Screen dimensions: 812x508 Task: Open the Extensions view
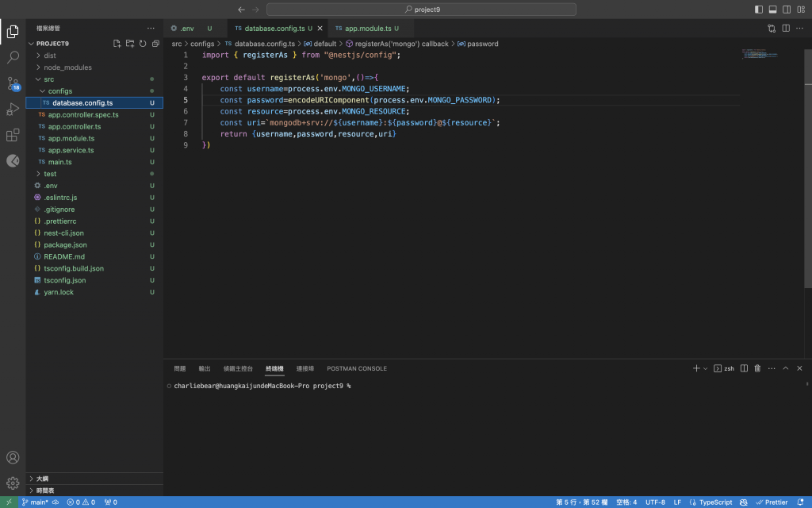click(x=13, y=135)
